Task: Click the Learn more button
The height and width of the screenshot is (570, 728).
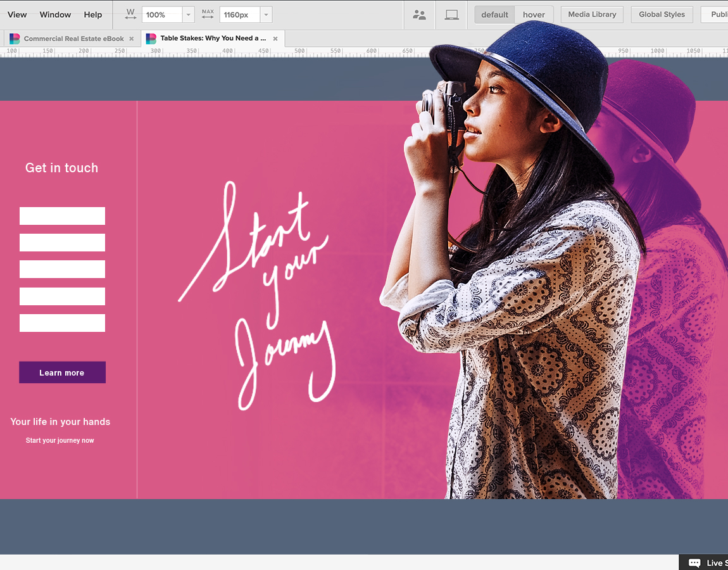Action: (x=62, y=372)
